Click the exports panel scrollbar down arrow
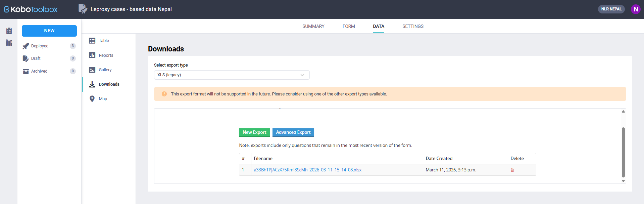Image resolution: width=644 pixels, height=204 pixels. pos(623,181)
